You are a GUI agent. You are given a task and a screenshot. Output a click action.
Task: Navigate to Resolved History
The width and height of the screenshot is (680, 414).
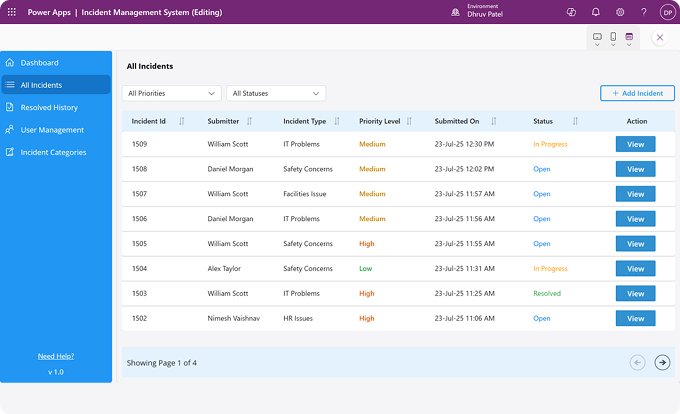[x=49, y=107]
